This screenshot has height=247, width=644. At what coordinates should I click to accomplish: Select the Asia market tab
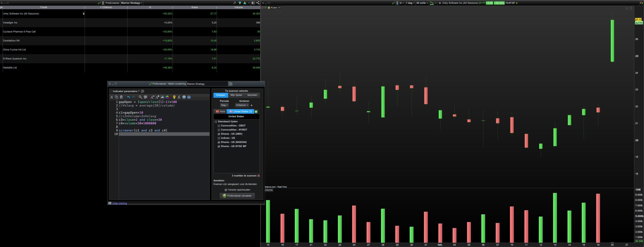pos(220,112)
